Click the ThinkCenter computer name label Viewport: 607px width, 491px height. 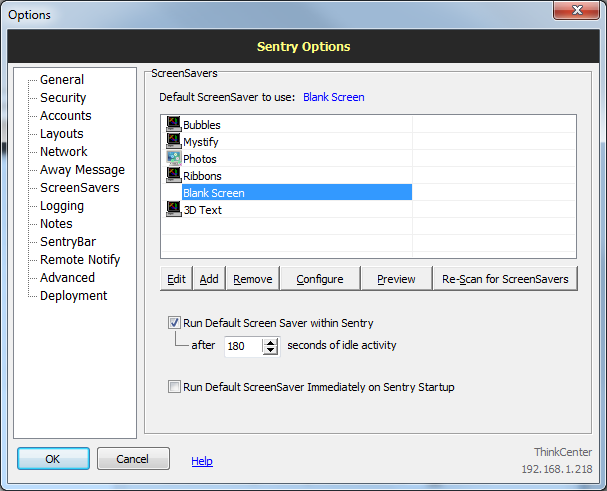[563, 452]
